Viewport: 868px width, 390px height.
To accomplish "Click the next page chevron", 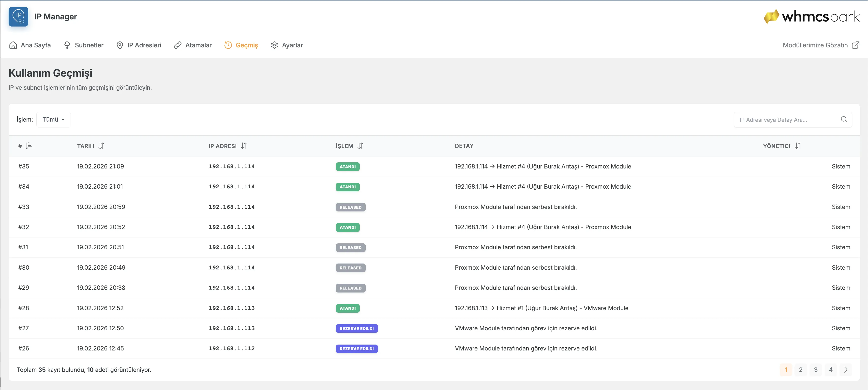I will [x=845, y=369].
